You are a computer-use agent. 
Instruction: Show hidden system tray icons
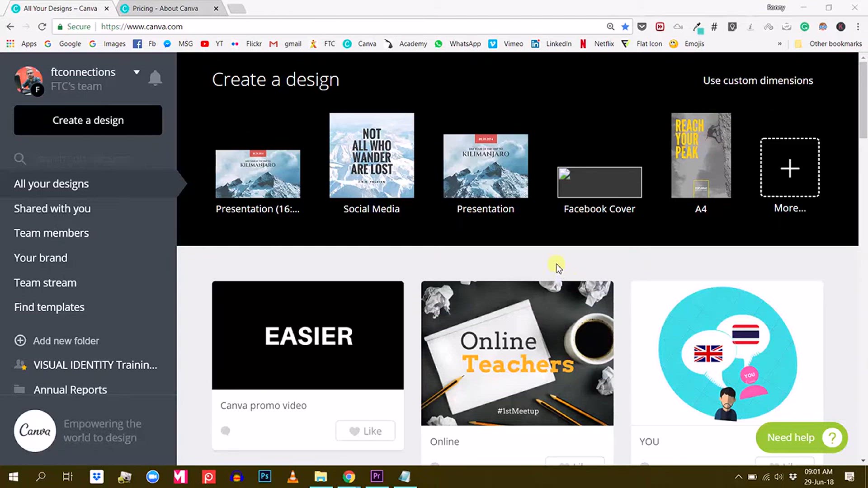(738, 477)
